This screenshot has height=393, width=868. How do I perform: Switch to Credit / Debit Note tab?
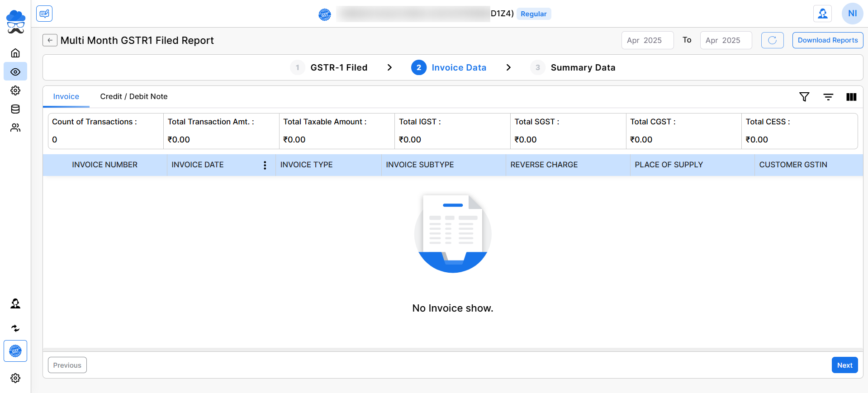click(134, 96)
